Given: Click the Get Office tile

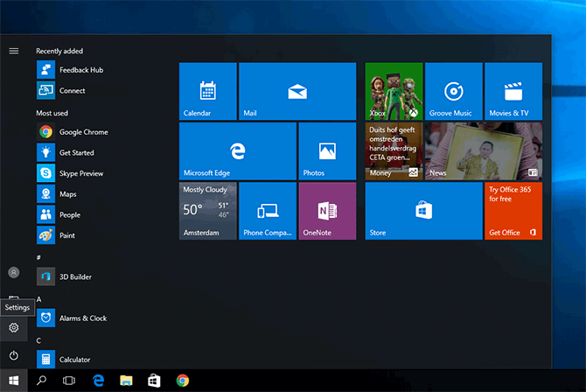Looking at the screenshot, I should (513, 211).
